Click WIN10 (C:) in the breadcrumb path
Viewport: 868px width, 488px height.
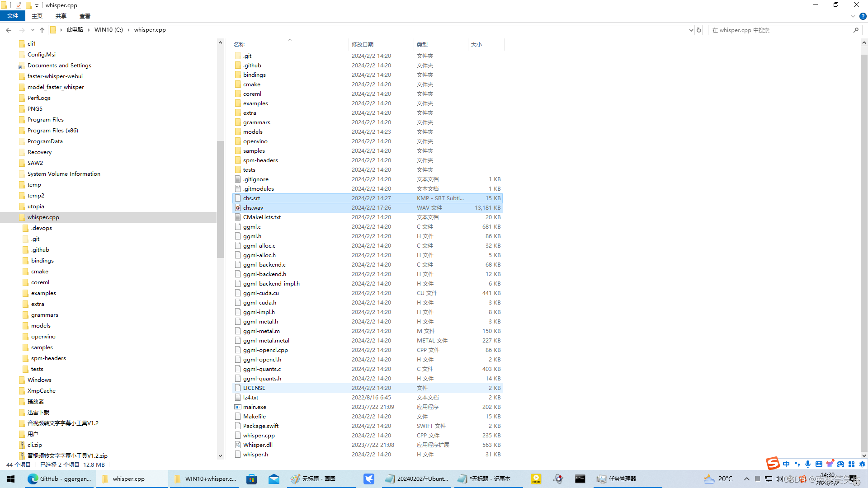pos(108,30)
